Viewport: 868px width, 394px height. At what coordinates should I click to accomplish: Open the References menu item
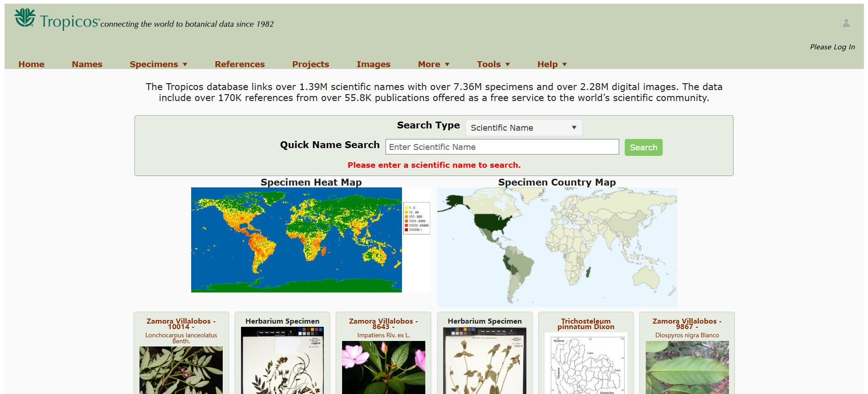[x=240, y=64]
